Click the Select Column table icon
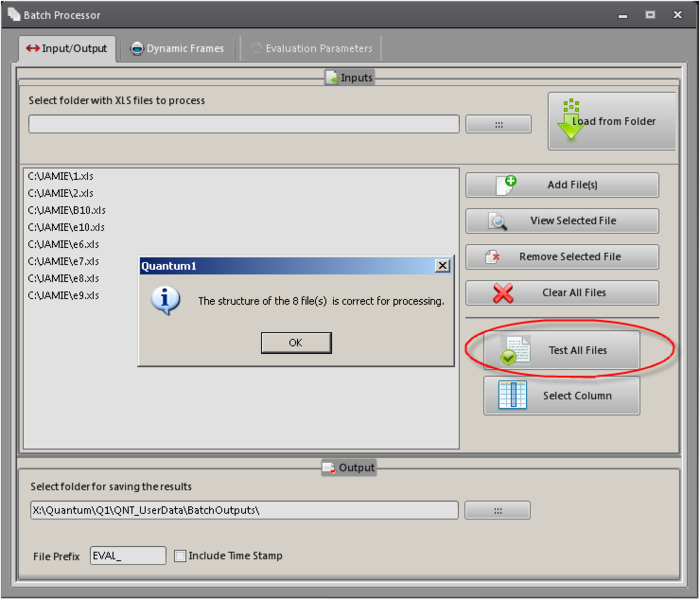Viewport: 700px width, 600px height. [x=512, y=395]
